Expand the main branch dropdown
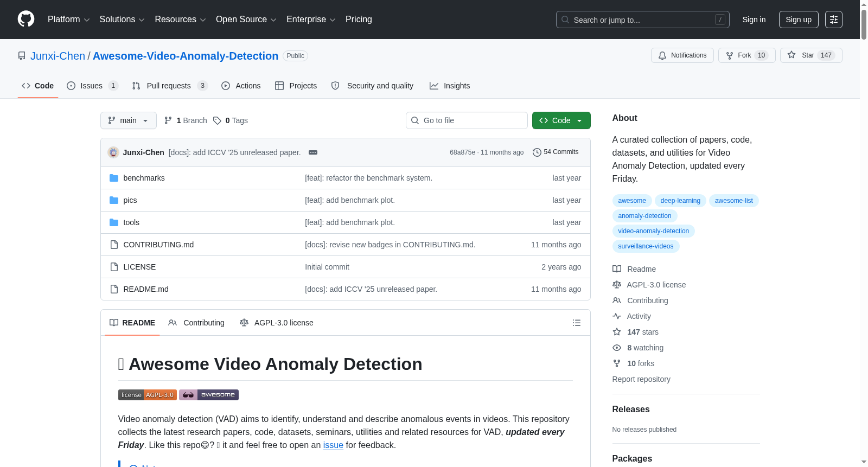The height and width of the screenshot is (467, 868). [129, 120]
